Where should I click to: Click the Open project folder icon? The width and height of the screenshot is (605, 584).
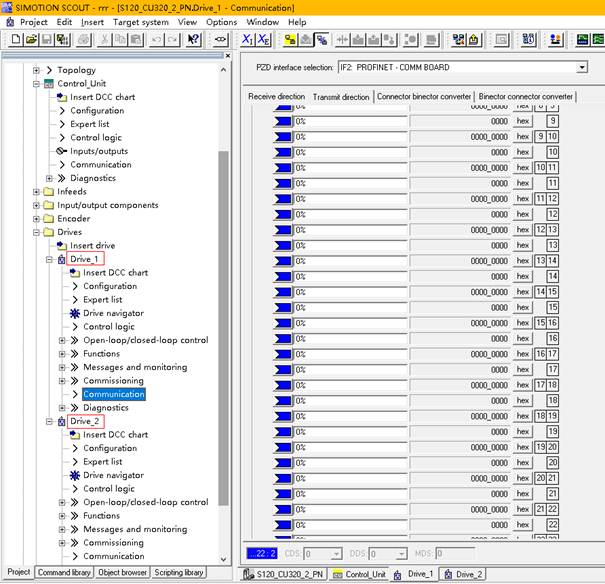tap(32, 40)
